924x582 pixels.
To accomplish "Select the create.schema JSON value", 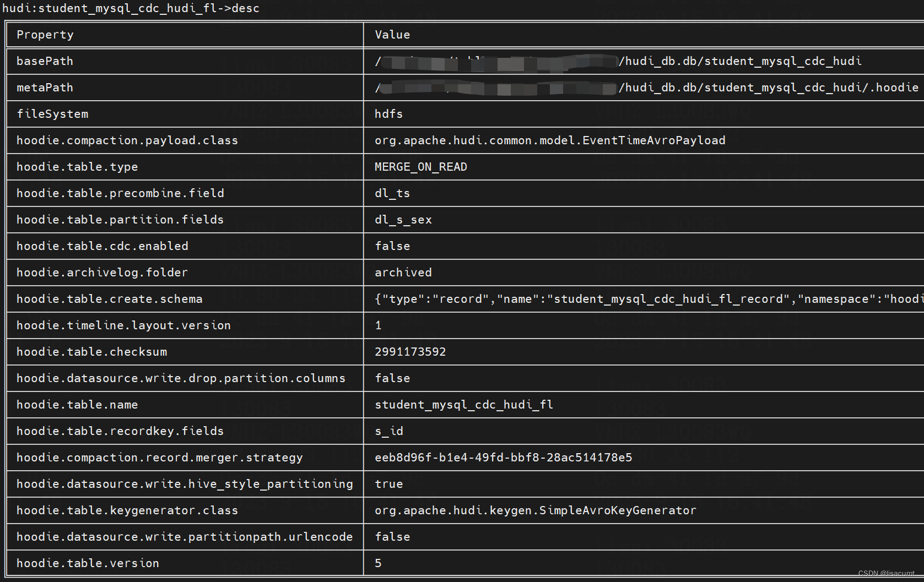I will [649, 299].
